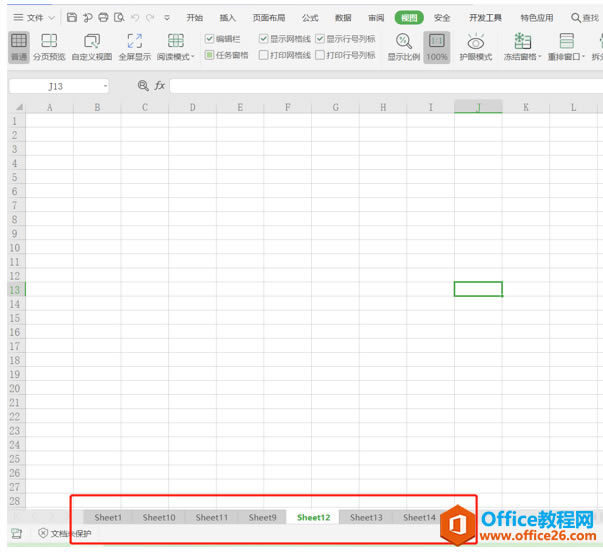Switch to the 审阅 tab

click(x=376, y=18)
